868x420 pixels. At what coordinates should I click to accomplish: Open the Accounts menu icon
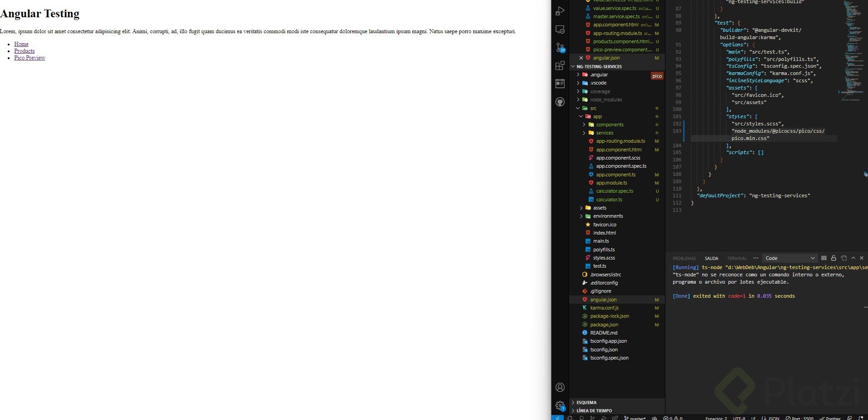pos(560,387)
